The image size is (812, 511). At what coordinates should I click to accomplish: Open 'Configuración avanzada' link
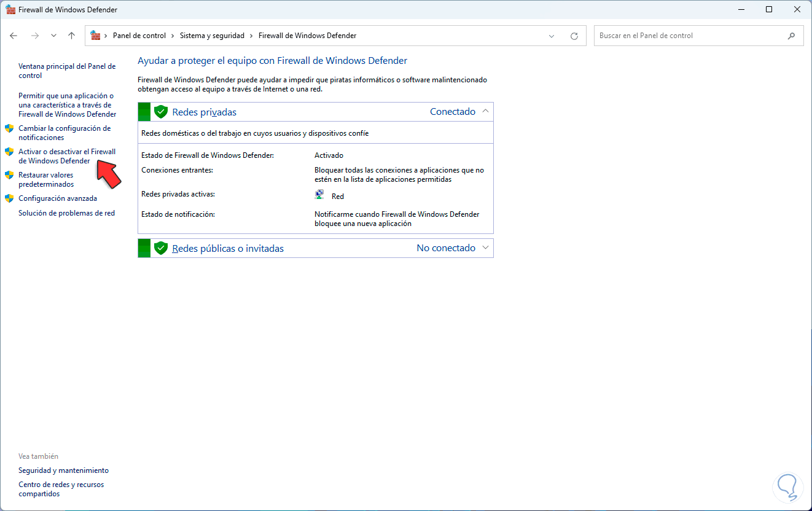tap(58, 198)
